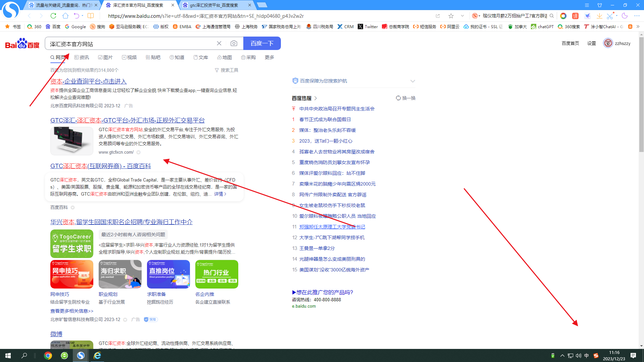Click inside the Baidu search input field
644x362 pixels.
(x=134, y=43)
